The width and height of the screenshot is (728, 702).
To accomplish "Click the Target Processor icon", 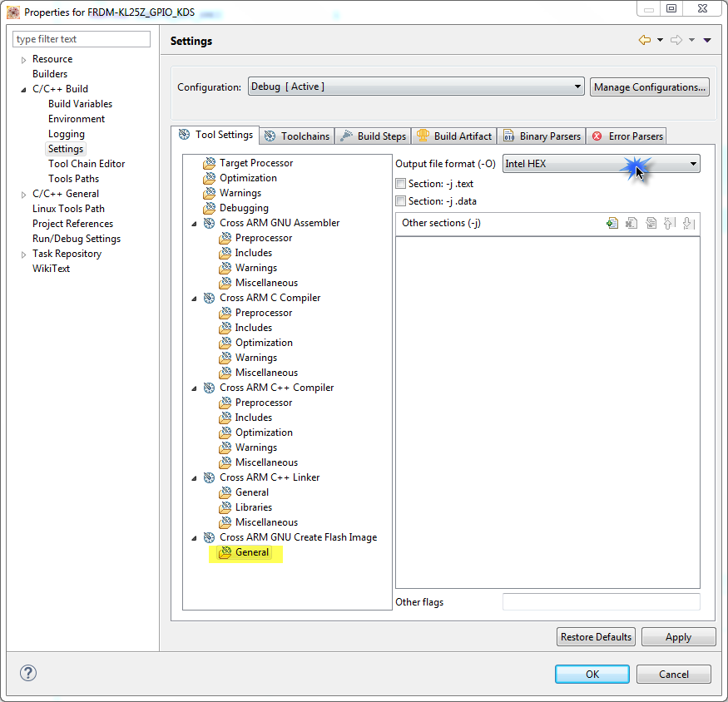I will 210,163.
